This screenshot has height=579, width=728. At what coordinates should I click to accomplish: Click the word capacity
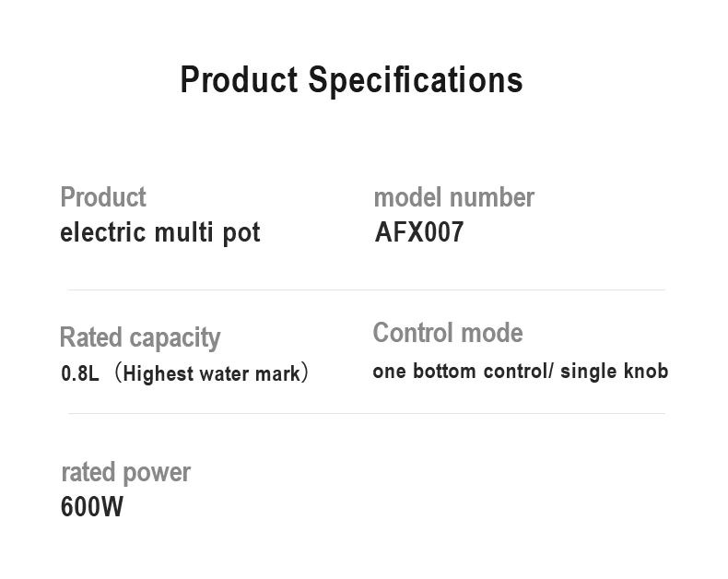tap(181, 338)
